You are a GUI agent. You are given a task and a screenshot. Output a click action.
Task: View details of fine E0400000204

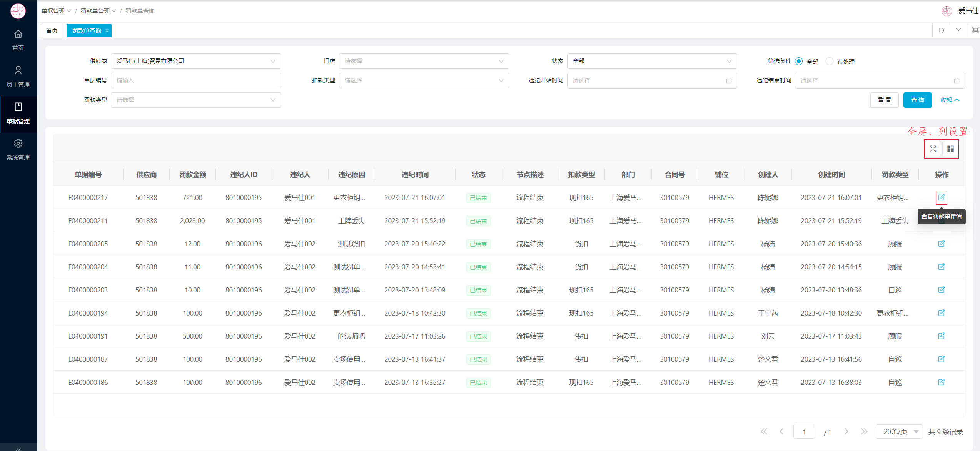(x=942, y=267)
